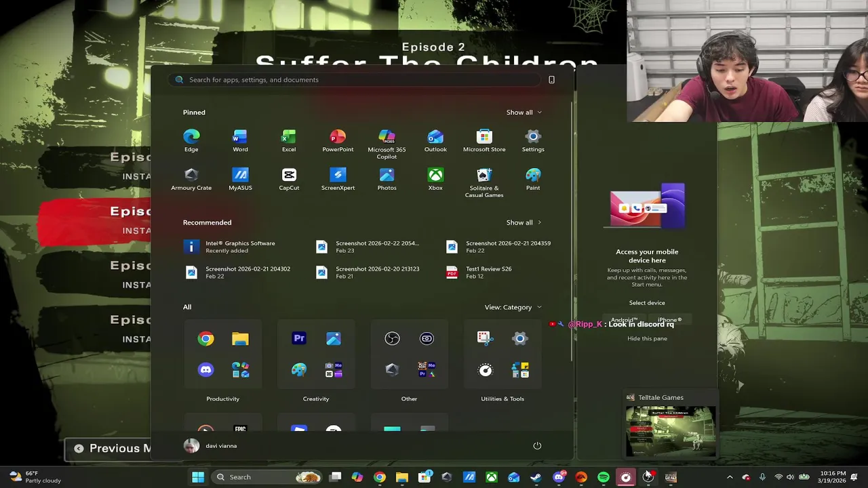
Task: Expand Recommended with Show all
Action: (524, 222)
